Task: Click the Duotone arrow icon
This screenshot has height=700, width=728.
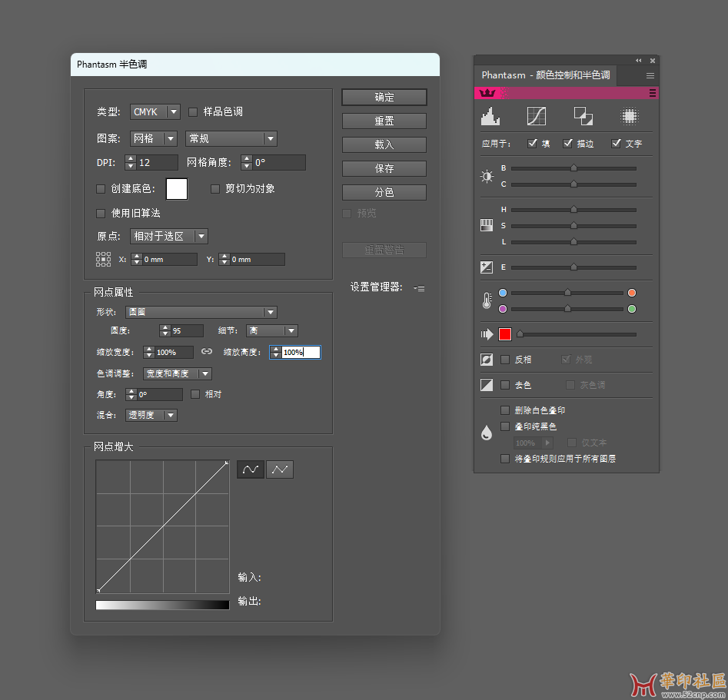Action: pyautogui.click(x=487, y=334)
